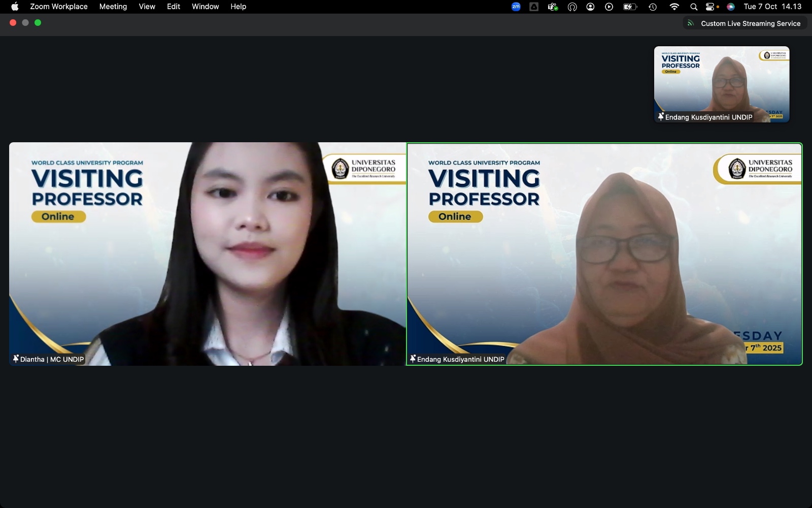The image size is (812, 508).
Task: Open the View menu
Action: coord(147,7)
